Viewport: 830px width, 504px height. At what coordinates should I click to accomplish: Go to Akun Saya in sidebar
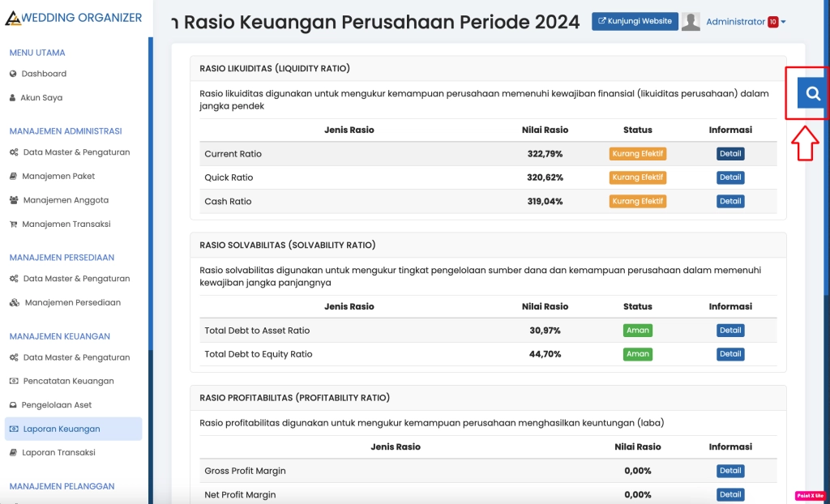(x=41, y=98)
